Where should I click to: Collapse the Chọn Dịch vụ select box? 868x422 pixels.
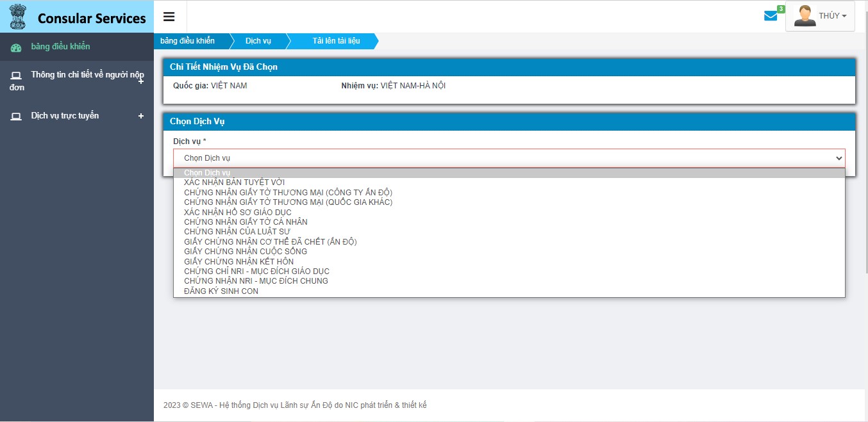pos(509,158)
